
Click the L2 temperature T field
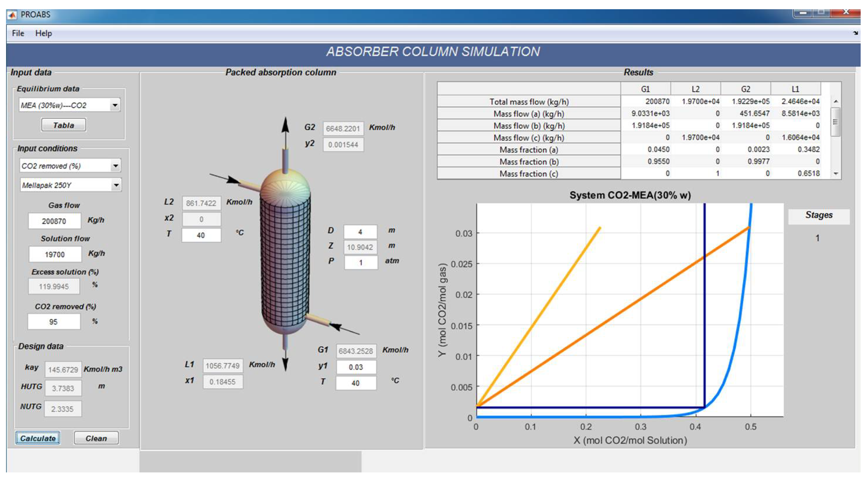pyautogui.click(x=201, y=235)
